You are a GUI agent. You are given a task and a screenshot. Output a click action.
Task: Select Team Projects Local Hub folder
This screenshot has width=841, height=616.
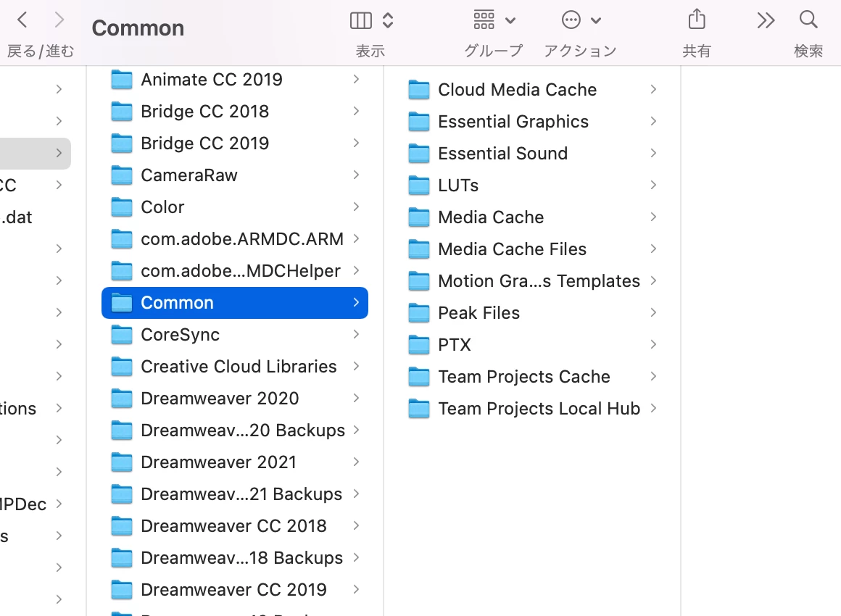coord(532,409)
